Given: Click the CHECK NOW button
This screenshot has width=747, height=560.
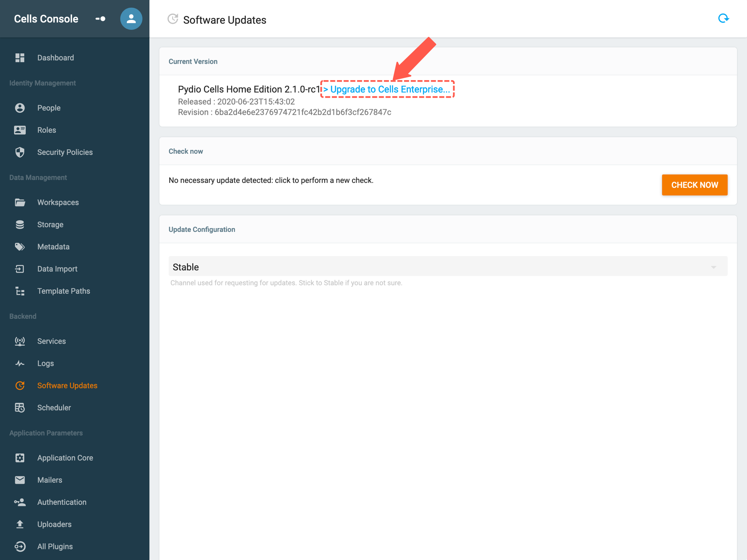Looking at the screenshot, I should tap(694, 185).
